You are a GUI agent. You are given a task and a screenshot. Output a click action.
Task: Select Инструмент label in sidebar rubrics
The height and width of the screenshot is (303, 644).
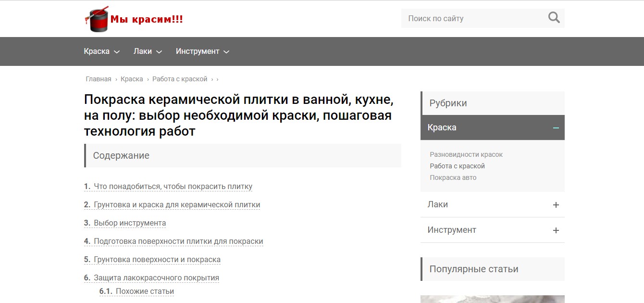pyautogui.click(x=452, y=230)
